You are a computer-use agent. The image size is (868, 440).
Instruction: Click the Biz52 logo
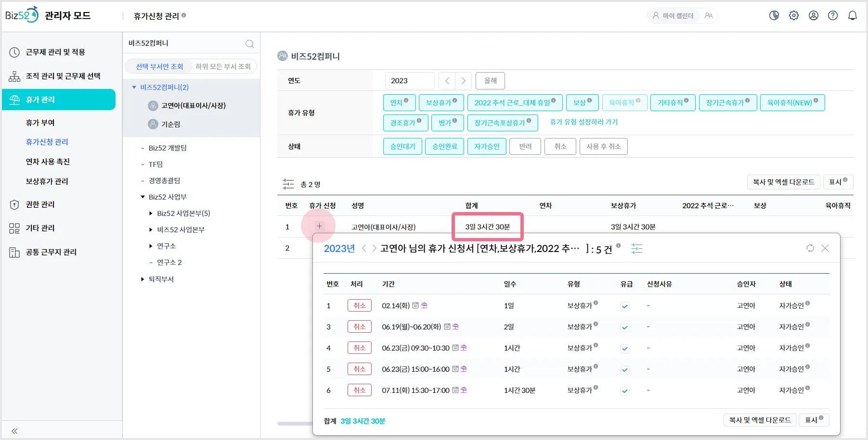point(22,15)
